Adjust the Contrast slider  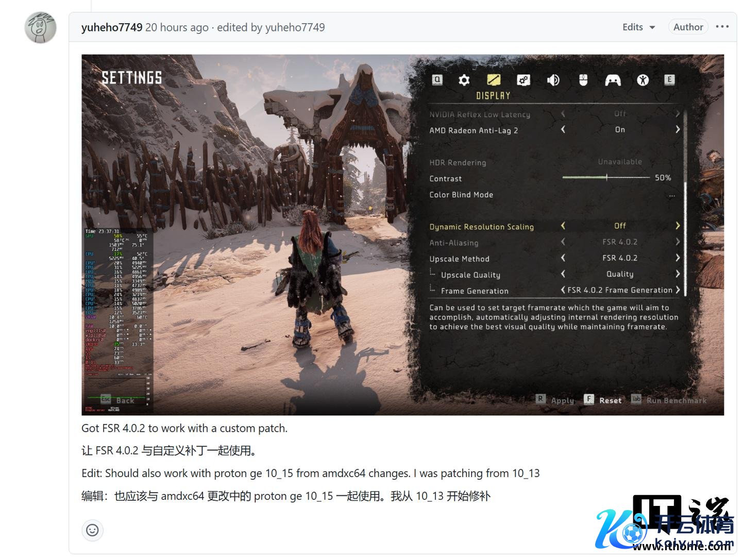[606, 178]
